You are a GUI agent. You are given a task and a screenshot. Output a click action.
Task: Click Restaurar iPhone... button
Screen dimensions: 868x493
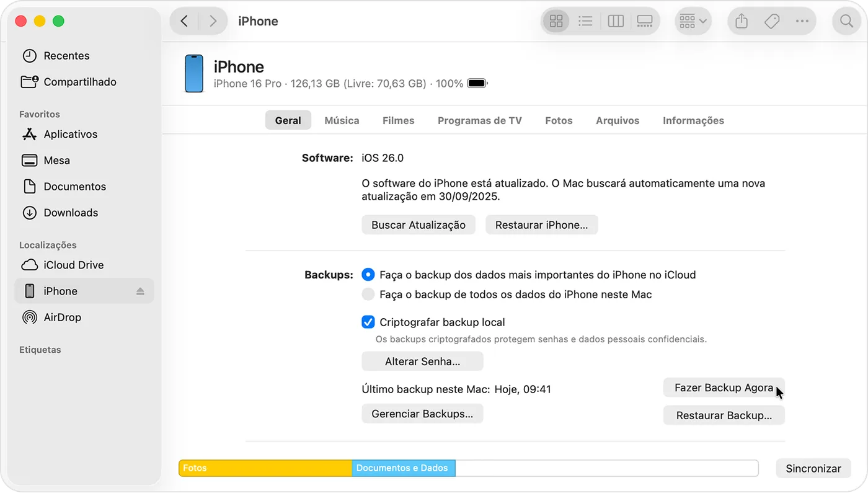pyautogui.click(x=542, y=224)
